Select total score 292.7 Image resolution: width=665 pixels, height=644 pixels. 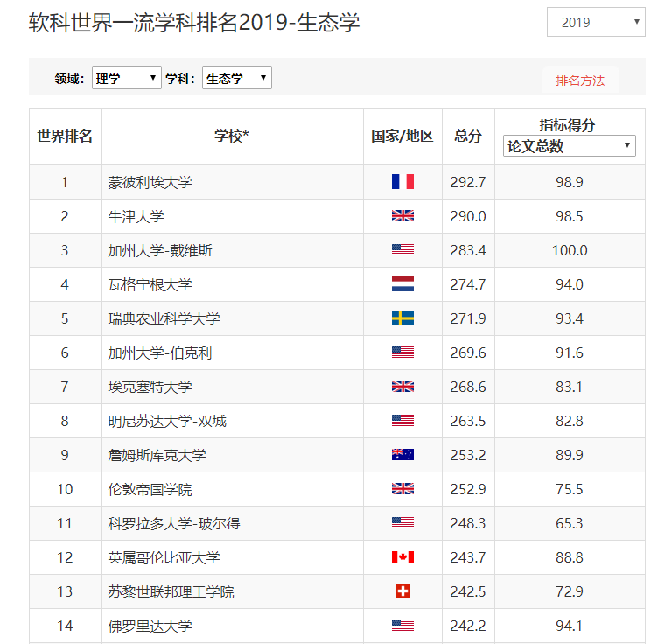[x=468, y=182]
